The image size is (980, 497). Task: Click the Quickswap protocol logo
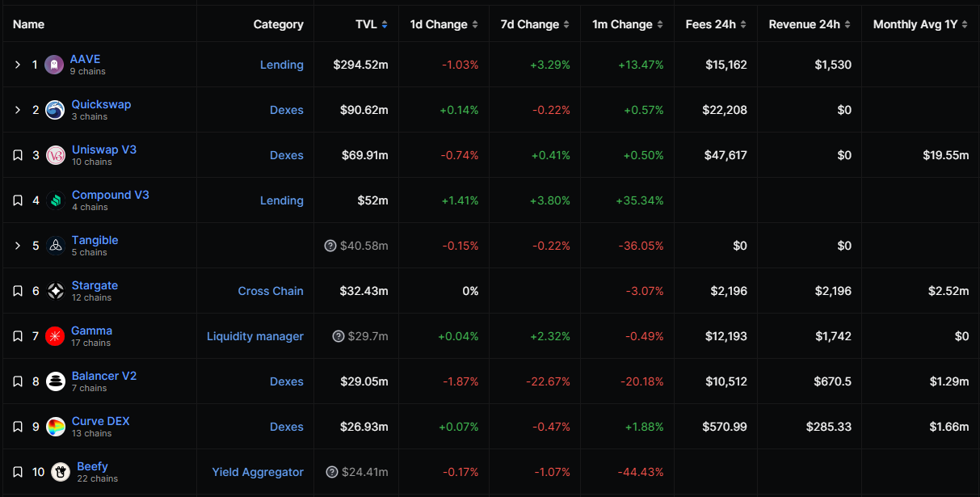coord(55,110)
